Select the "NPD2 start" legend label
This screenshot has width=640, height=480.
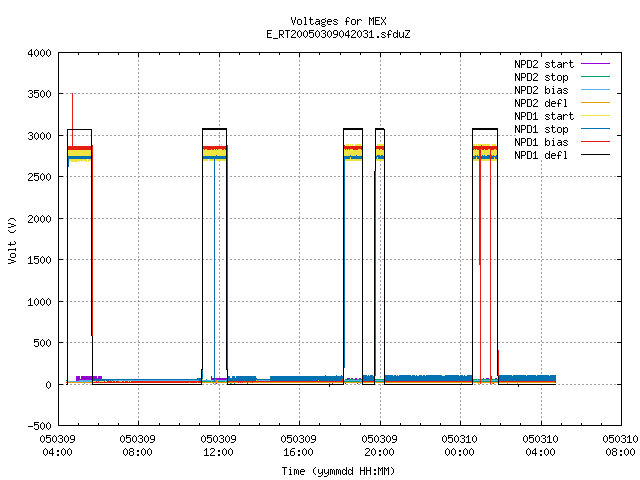(544, 64)
